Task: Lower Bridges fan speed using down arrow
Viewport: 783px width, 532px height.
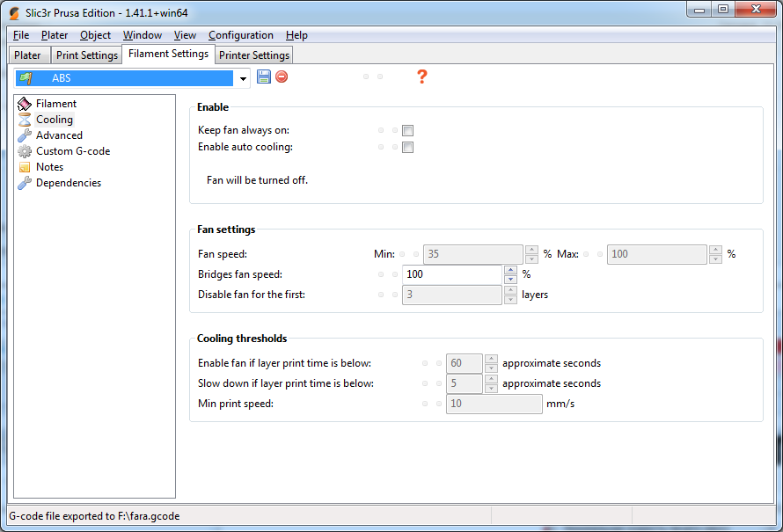Action: tap(510, 279)
